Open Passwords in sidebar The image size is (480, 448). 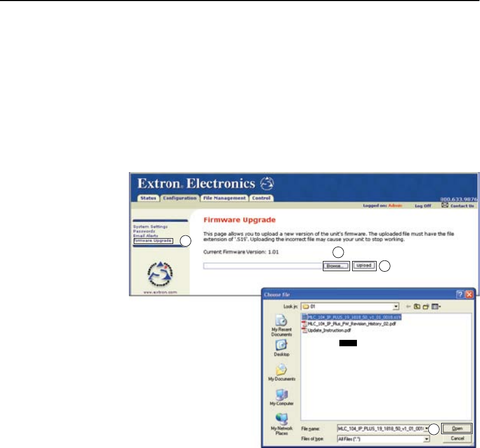(x=144, y=231)
